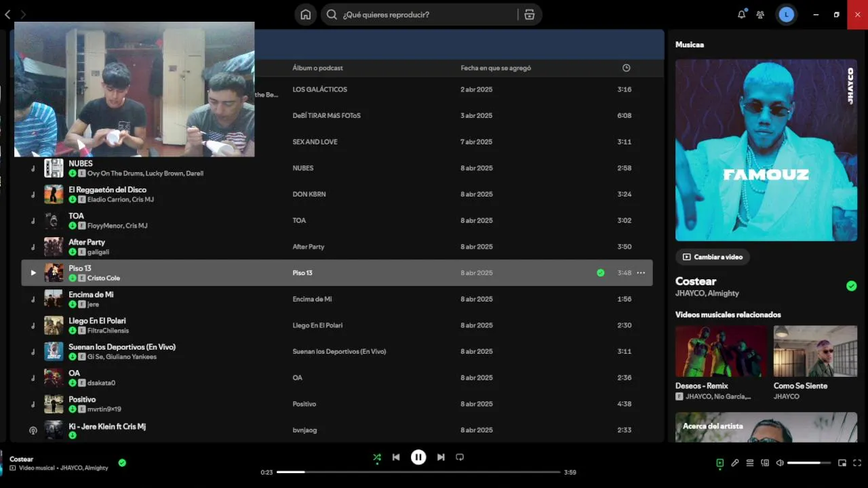Toggle shuffle playback

click(377, 457)
